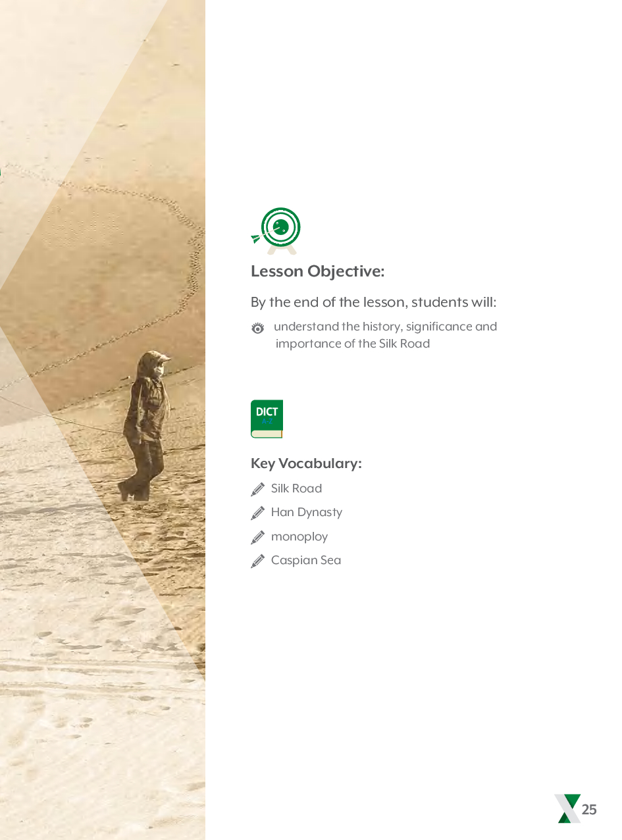Click 'understand the history, significance and' line
Viewport: 622px width, 840px height.
pos(385,327)
